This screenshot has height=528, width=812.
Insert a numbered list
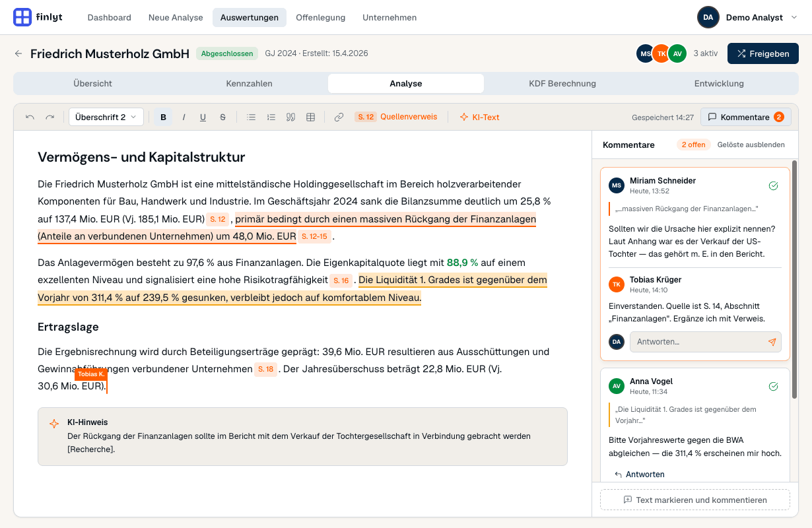[271, 117]
